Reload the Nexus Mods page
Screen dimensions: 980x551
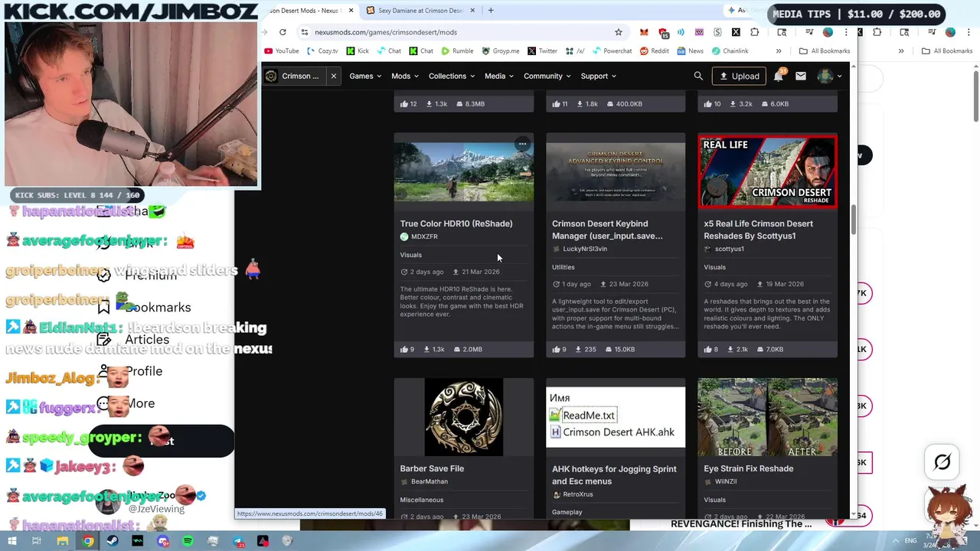283,32
